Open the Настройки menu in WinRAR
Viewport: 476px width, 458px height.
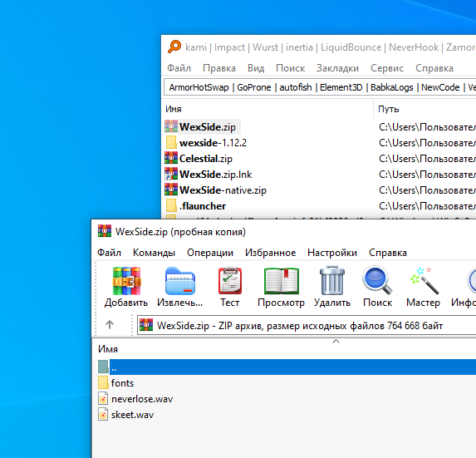(x=332, y=253)
